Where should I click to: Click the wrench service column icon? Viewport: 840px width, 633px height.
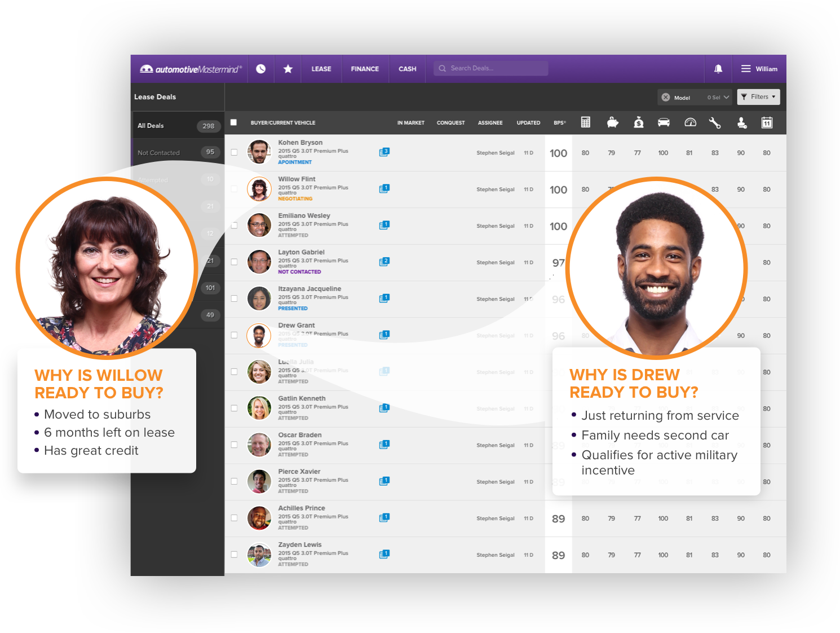715,122
